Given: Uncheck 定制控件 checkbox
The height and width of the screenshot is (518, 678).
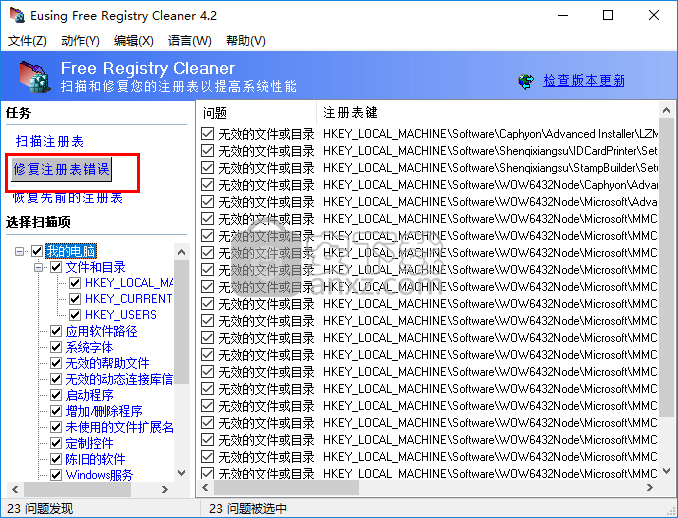Looking at the screenshot, I should (56, 443).
